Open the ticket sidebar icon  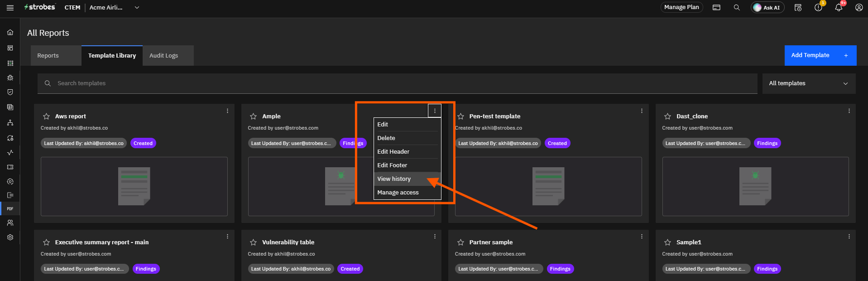(10, 167)
